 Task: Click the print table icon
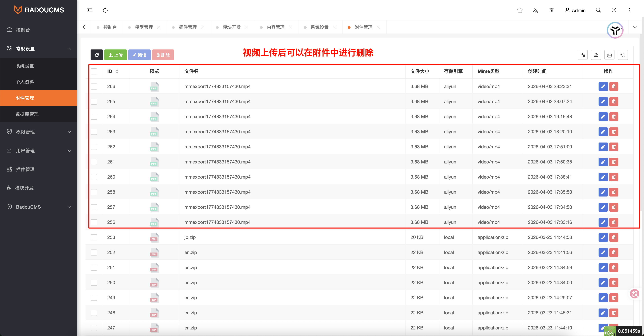click(x=609, y=55)
